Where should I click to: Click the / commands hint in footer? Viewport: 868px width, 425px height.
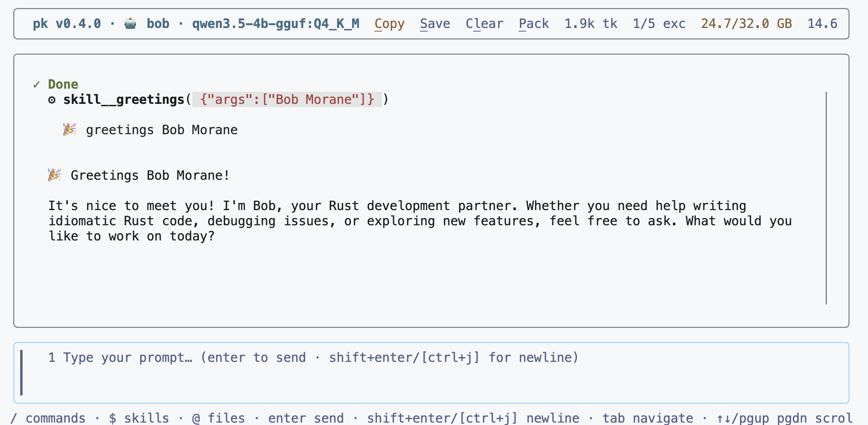click(48, 418)
